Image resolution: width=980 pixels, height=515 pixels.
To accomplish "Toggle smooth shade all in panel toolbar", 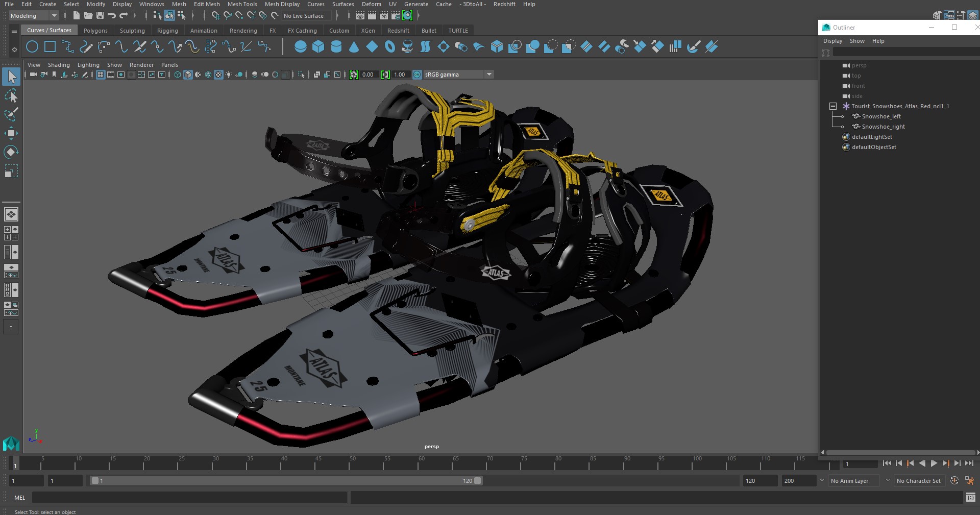I will pos(188,75).
